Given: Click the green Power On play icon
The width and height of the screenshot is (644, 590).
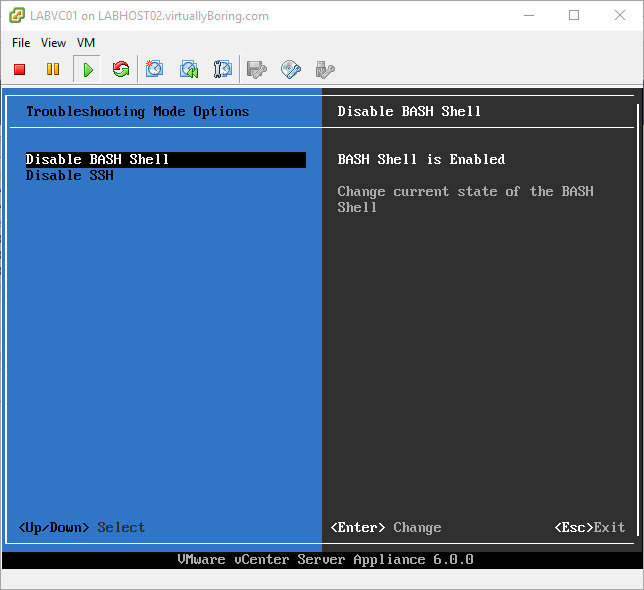Looking at the screenshot, I should [x=87, y=69].
